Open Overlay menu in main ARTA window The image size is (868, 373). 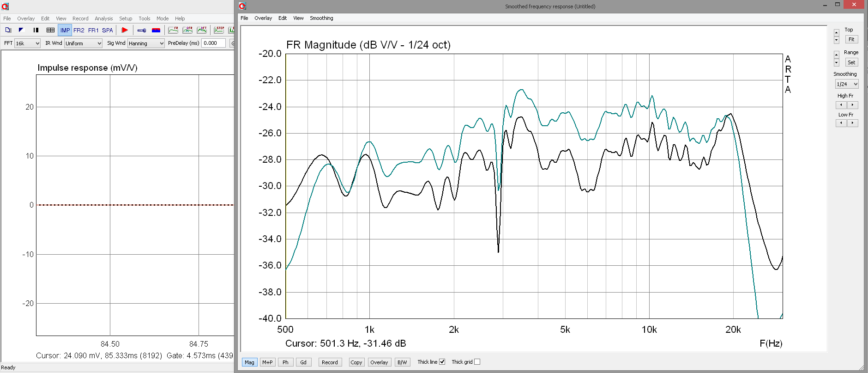click(26, 18)
